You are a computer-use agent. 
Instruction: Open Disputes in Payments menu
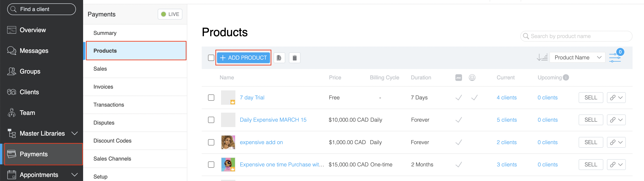135,123
